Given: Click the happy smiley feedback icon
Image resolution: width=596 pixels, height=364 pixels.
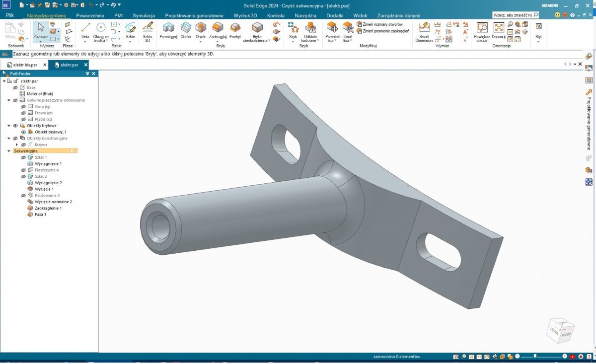Looking at the screenshot, I should (x=558, y=15).
